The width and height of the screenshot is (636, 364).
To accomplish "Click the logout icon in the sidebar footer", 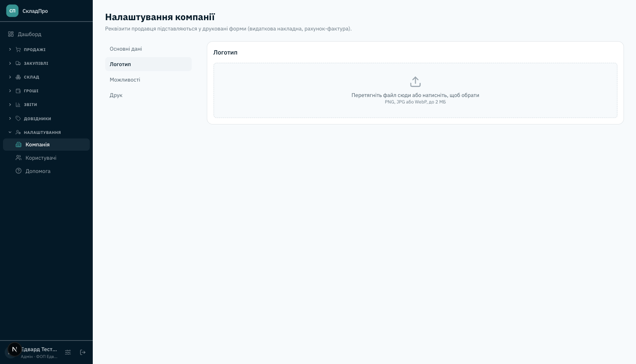I will point(83,352).
